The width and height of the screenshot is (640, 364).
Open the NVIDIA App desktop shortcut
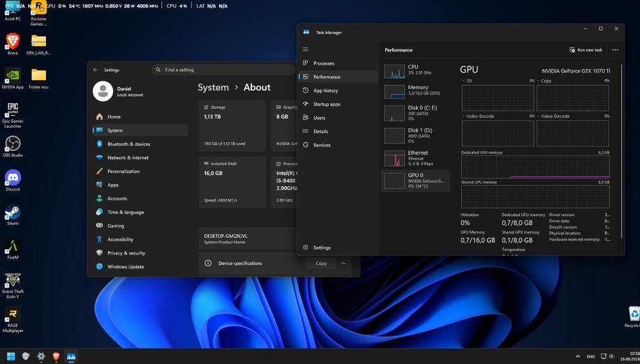coord(13,78)
